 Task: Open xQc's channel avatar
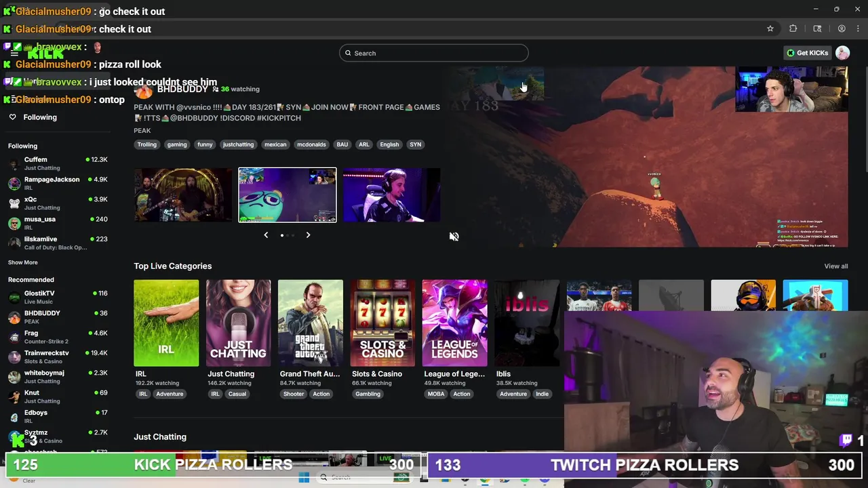pyautogui.click(x=14, y=203)
